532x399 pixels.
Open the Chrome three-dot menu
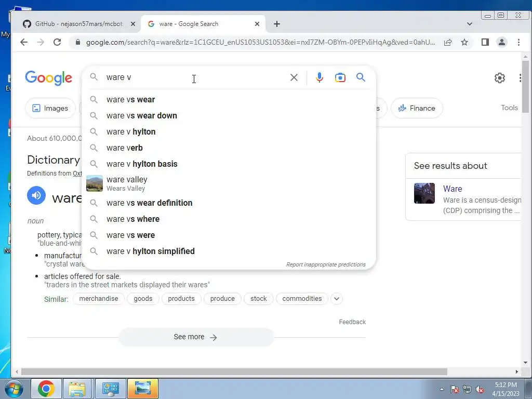518,42
